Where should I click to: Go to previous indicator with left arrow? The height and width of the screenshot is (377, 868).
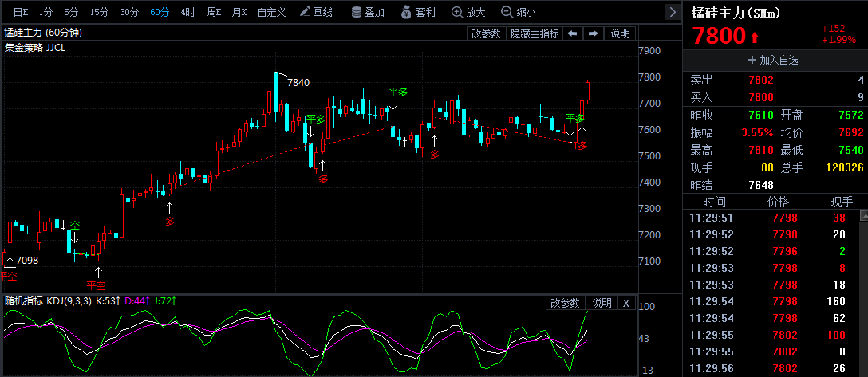[x=572, y=33]
